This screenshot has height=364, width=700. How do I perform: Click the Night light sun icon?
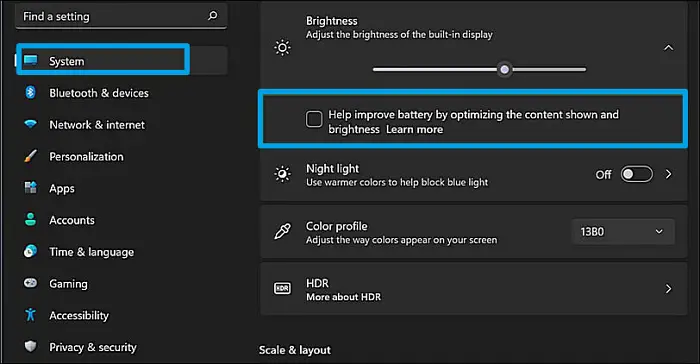pyautogui.click(x=283, y=174)
